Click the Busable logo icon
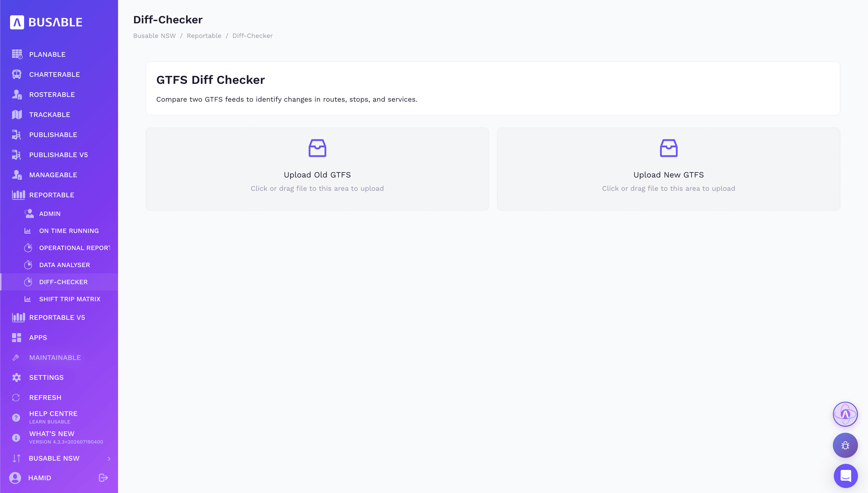The image size is (868, 493). tap(17, 22)
